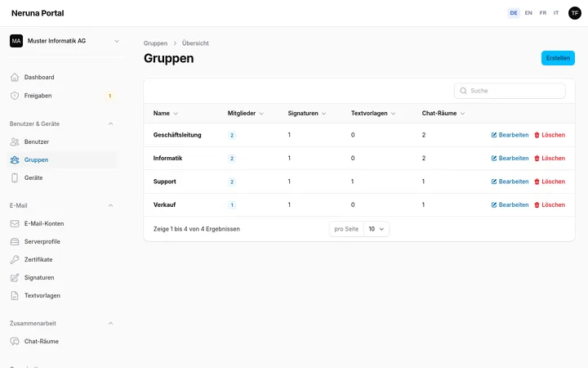Go to Geräte page

(62, 178)
